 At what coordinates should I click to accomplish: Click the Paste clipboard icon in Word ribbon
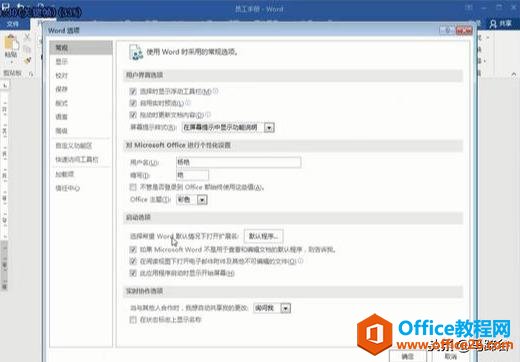pyautogui.click(x=11, y=42)
